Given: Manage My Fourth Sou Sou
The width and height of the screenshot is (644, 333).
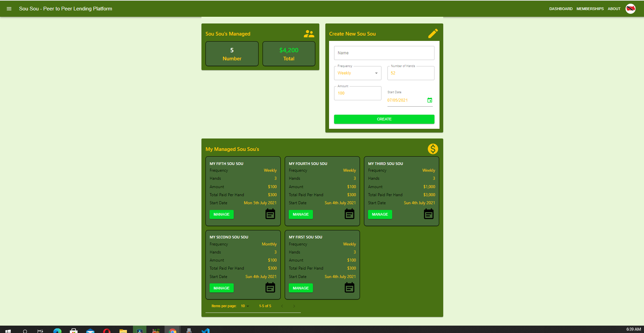Looking at the screenshot, I should coord(301,214).
